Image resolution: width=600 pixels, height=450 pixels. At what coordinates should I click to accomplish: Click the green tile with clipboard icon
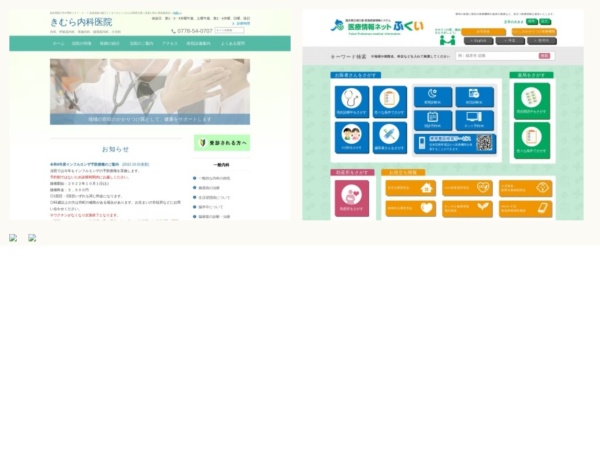click(532, 140)
